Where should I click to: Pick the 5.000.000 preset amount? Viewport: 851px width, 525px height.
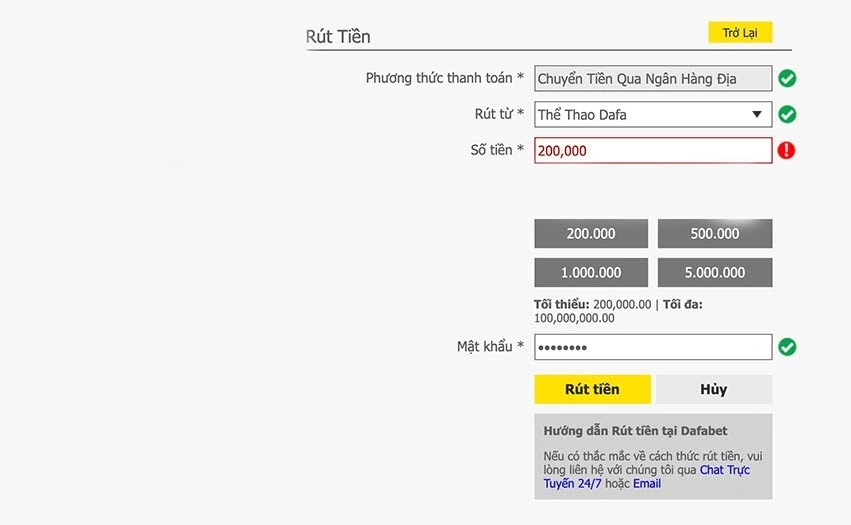pos(715,273)
